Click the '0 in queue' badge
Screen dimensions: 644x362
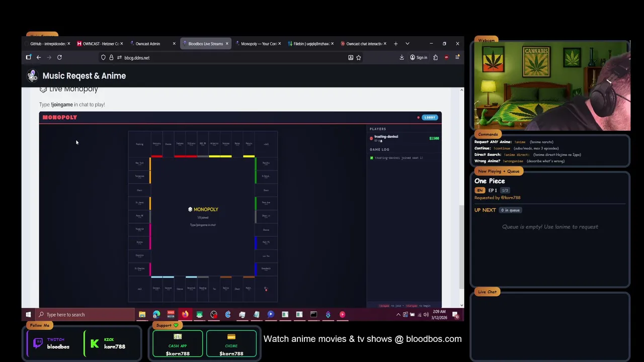tap(510, 210)
